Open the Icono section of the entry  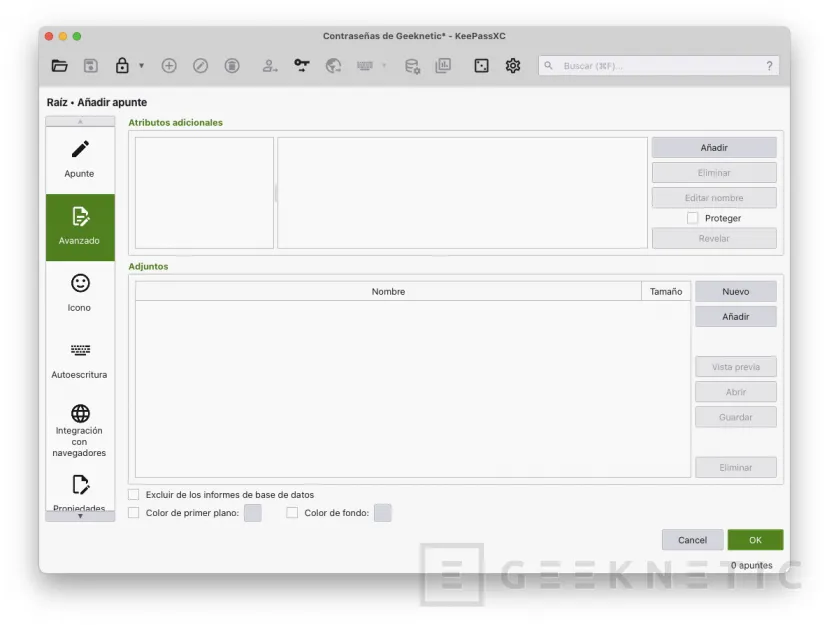[79, 293]
